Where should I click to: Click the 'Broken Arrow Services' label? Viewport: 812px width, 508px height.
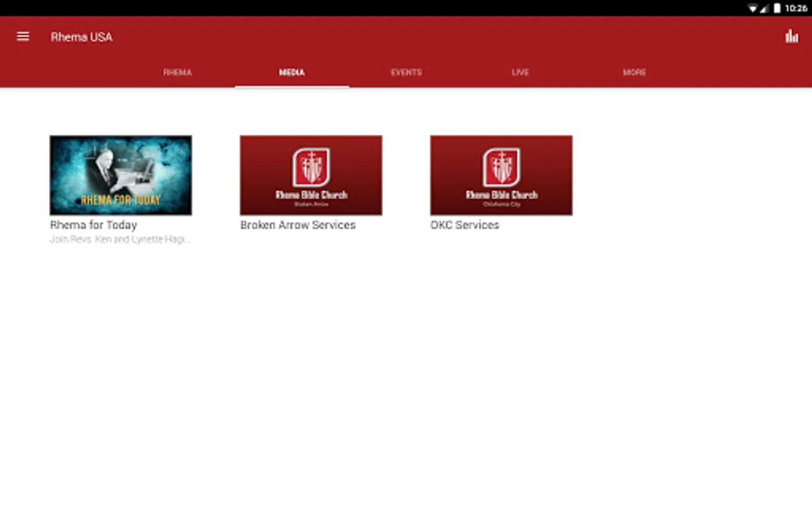coord(298,225)
